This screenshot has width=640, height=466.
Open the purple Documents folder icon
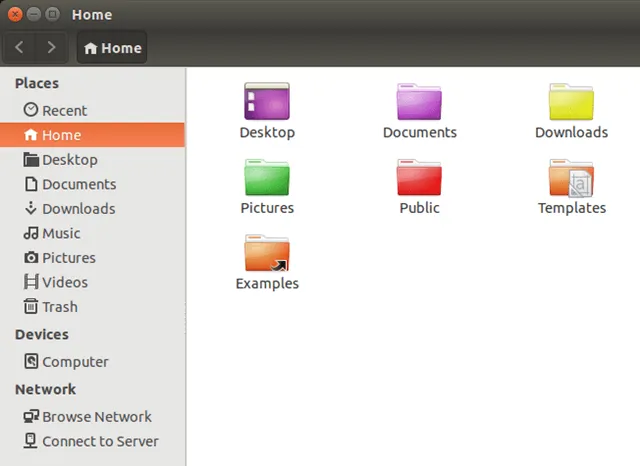(419, 102)
